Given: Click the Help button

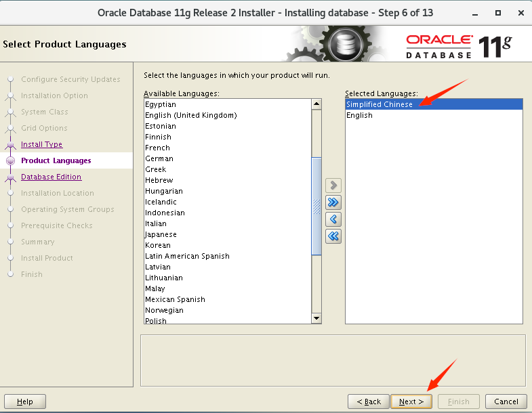Looking at the screenshot, I should [25, 401].
